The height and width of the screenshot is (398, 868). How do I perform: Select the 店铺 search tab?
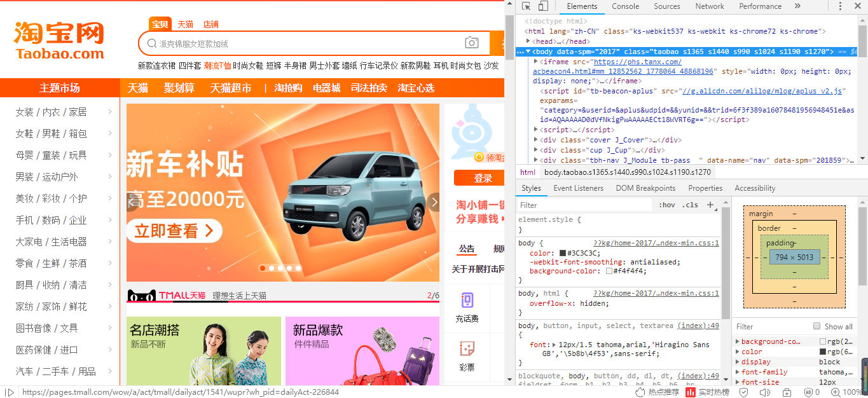pos(210,24)
